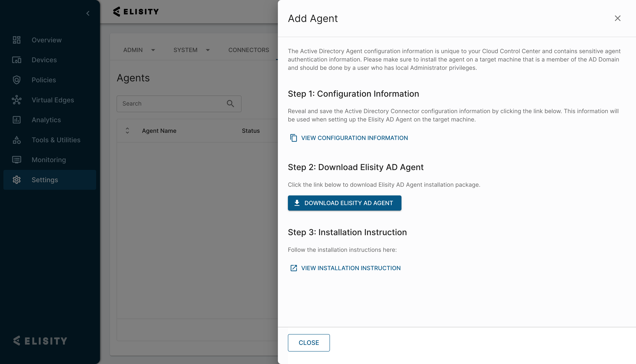Image resolution: width=636 pixels, height=364 pixels.
Task: Click the CLOSE button at panel bottom
Action: coord(309,343)
